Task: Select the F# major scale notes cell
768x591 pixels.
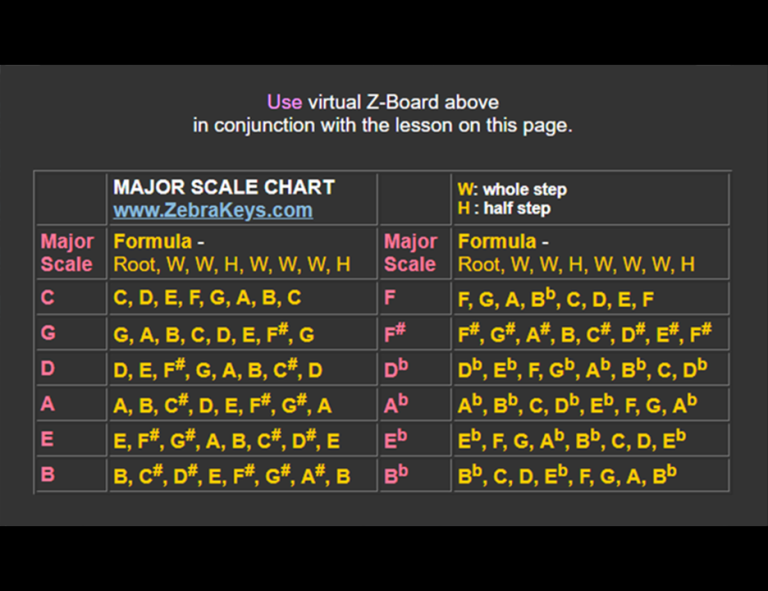Action: (585, 333)
